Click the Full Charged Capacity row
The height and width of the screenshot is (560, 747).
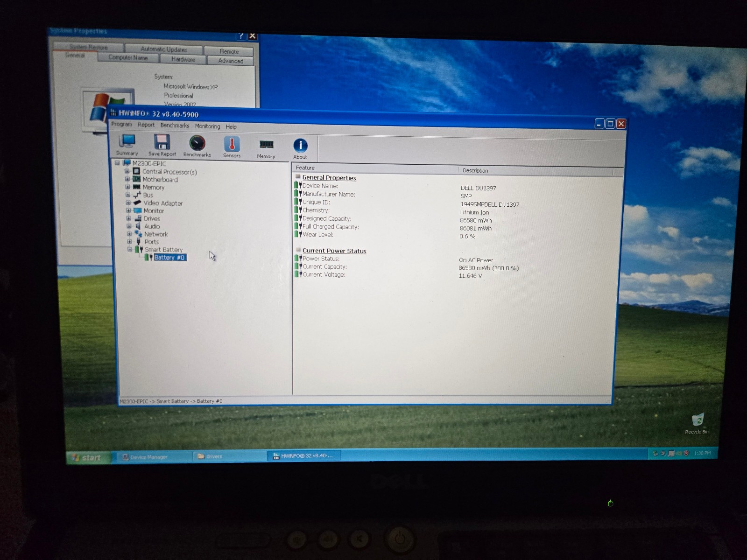point(457,227)
